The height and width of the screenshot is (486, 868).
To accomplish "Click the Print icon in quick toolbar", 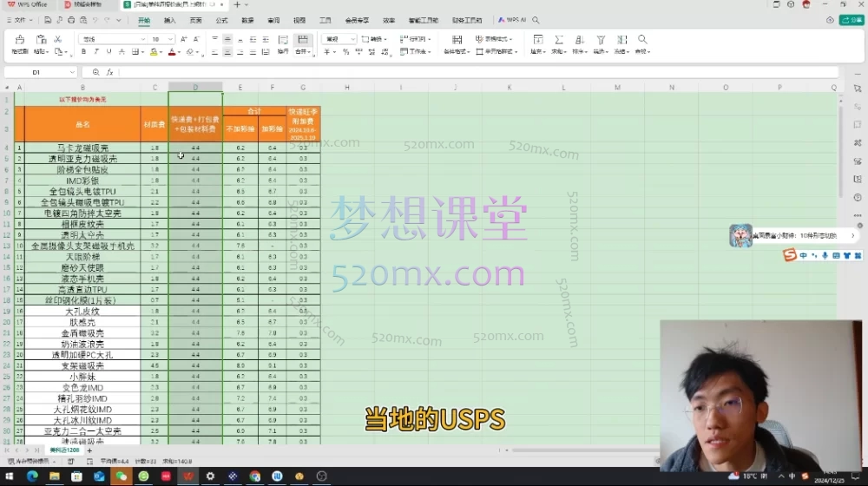I will 71,20.
